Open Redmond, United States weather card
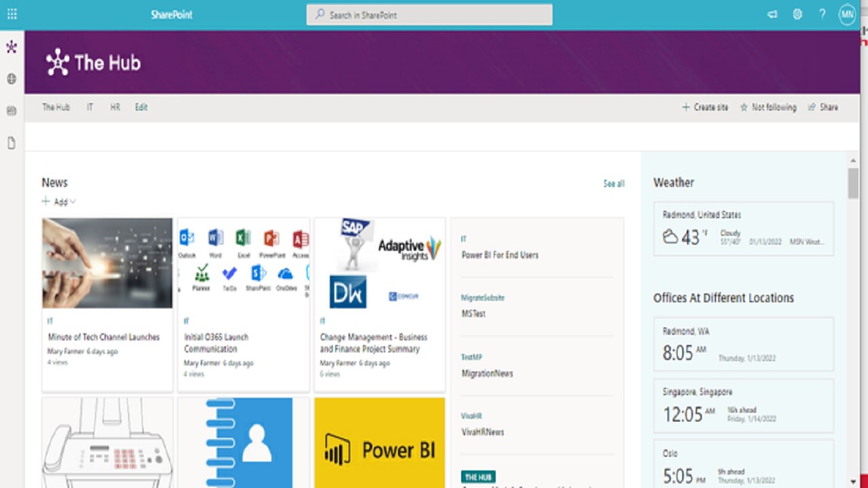Viewport: 868px width, 488px height. click(743, 228)
